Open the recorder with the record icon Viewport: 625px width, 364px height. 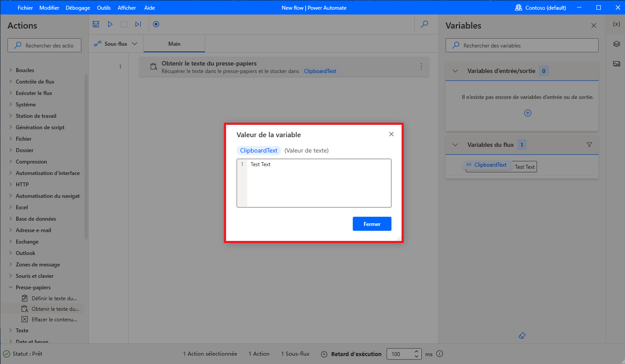(156, 24)
